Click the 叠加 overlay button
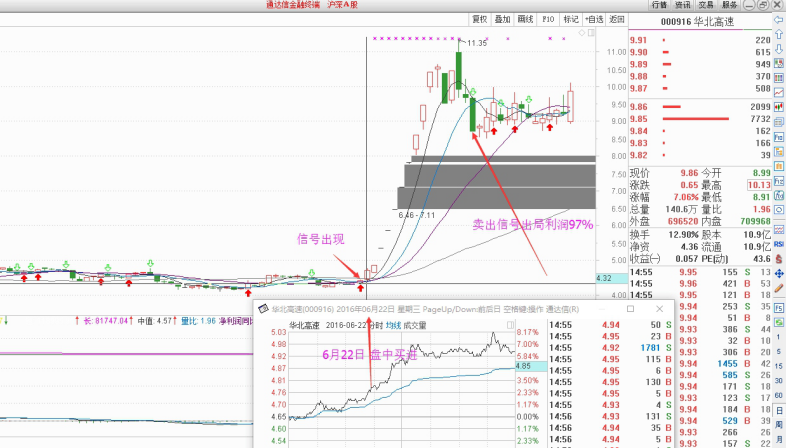Screen dimensions: 786x448 coord(502,20)
